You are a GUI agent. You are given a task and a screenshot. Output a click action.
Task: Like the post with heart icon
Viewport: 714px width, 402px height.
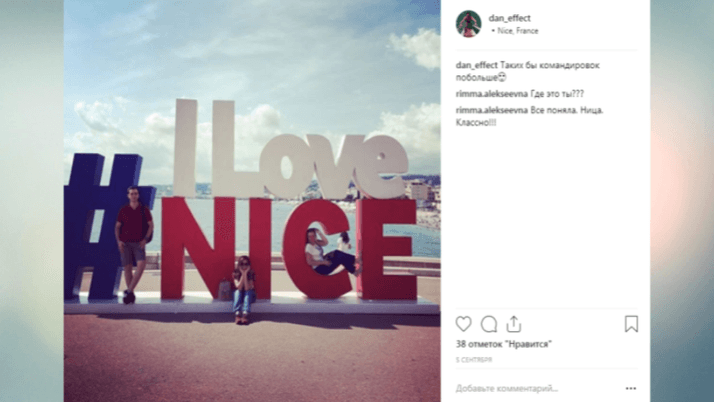(464, 324)
